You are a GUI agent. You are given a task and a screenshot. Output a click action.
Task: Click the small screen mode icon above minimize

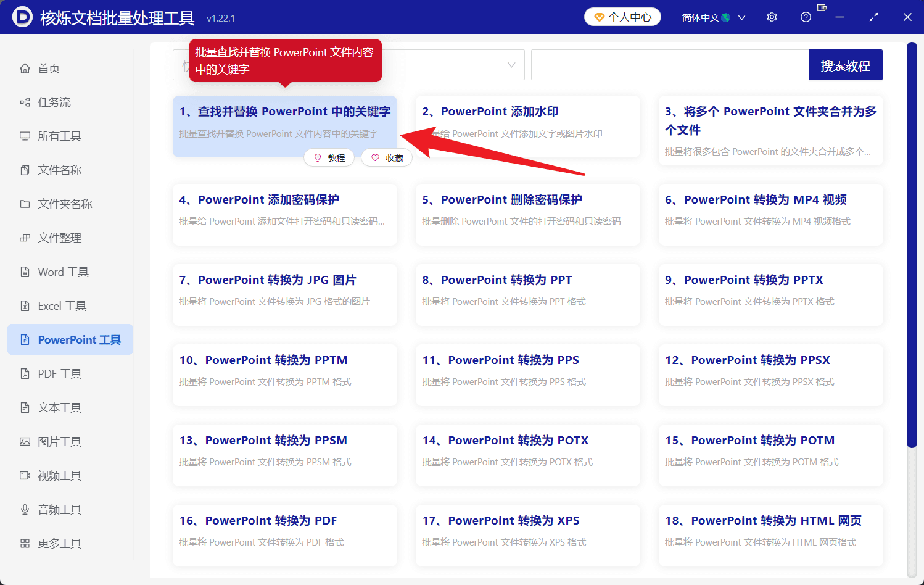pyautogui.click(x=822, y=7)
